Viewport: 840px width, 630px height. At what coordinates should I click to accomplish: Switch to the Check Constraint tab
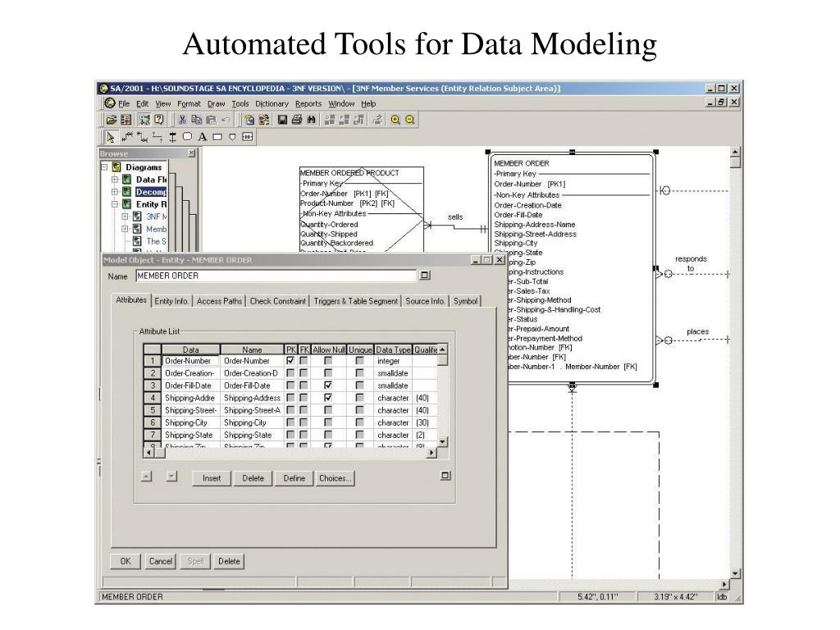pyautogui.click(x=277, y=301)
